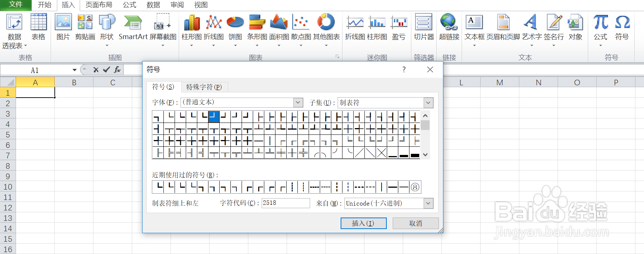Image resolution: width=644 pixels, height=254 pixels.
Task: Open the insert function (fx) dialog
Action: pyautogui.click(x=117, y=70)
